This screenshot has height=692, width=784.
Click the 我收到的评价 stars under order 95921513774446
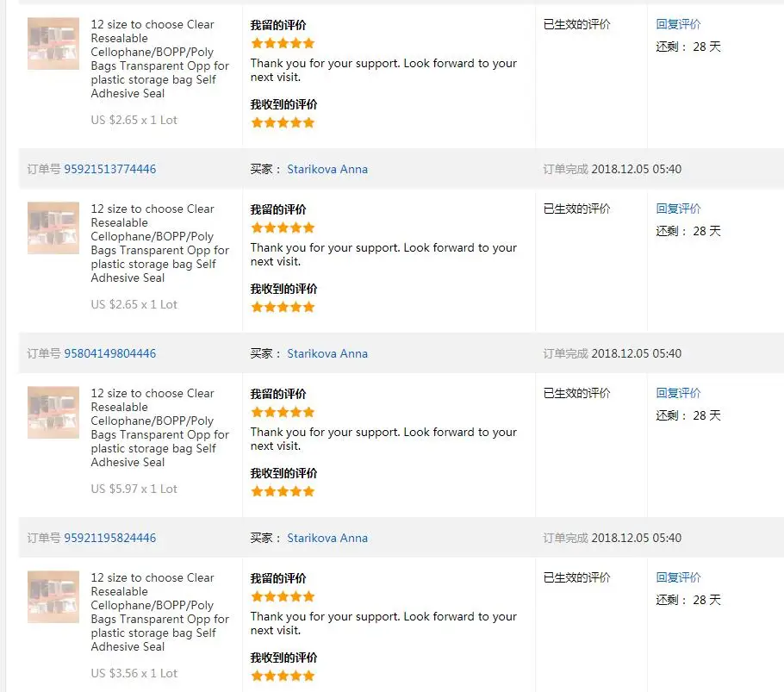283,307
